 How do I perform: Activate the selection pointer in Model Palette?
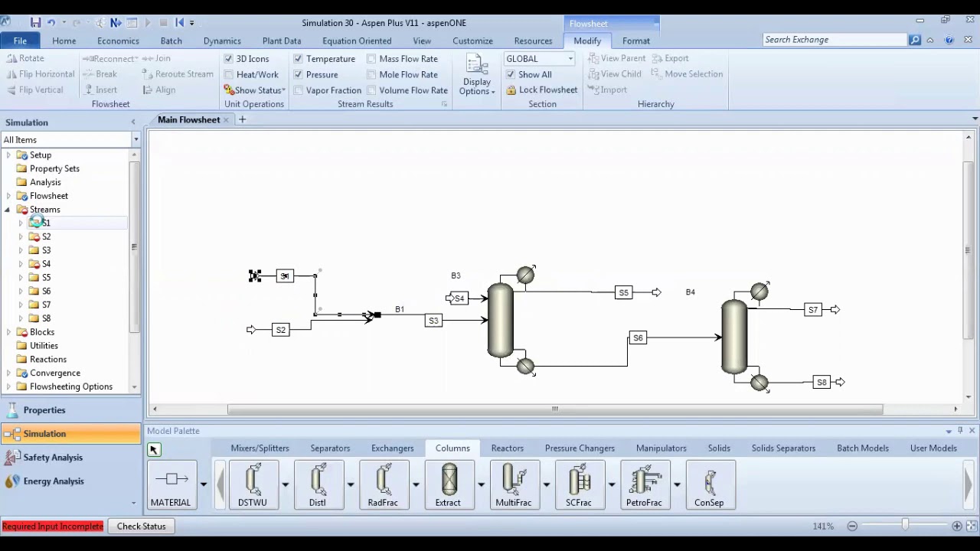154,449
